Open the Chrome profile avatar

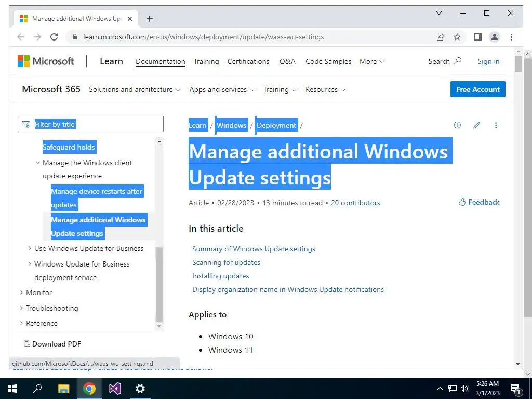pos(495,37)
